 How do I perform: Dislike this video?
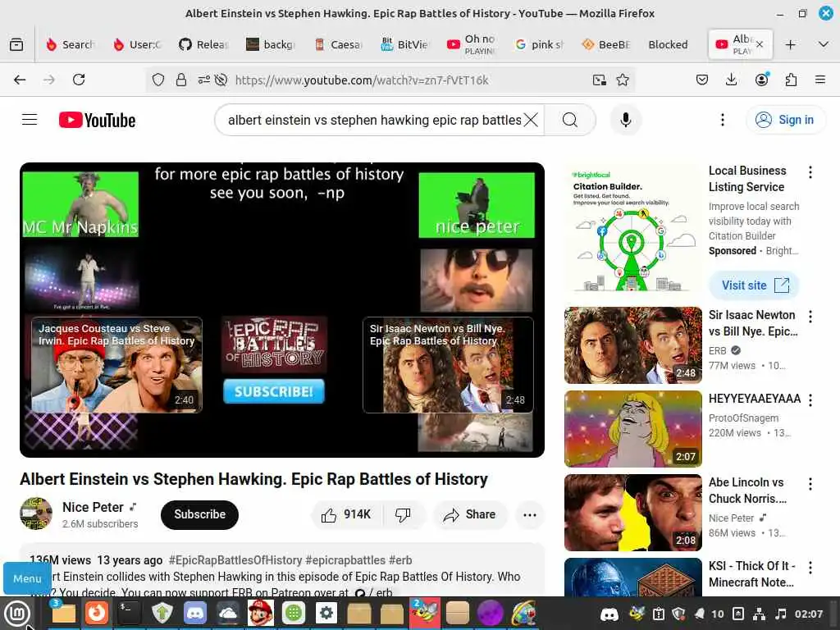(403, 514)
